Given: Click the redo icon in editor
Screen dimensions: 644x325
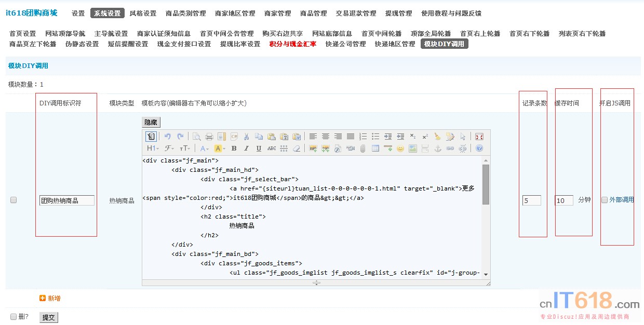Looking at the screenshot, I should click(x=180, y=137).
